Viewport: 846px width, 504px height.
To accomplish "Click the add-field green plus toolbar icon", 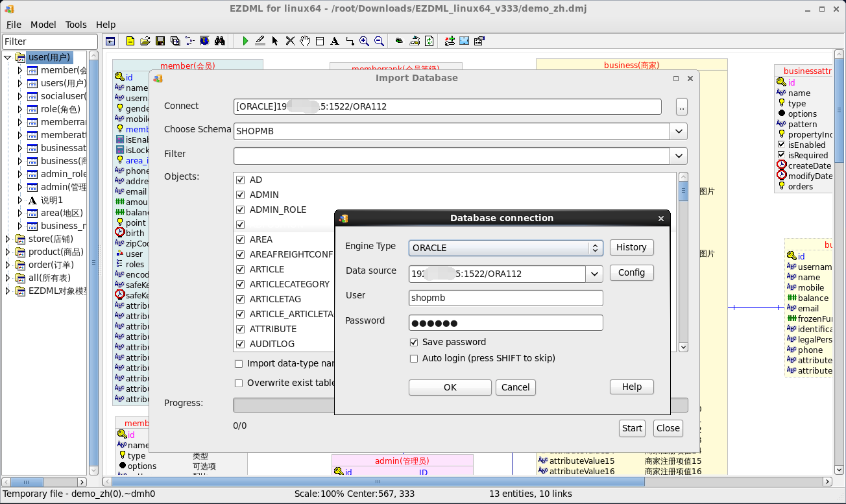I will [450, 41].
